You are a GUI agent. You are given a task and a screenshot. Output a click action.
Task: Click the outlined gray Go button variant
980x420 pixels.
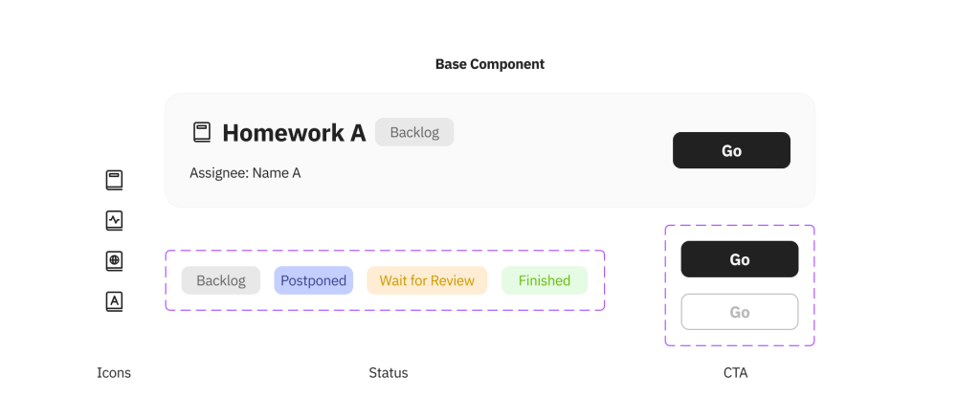[x=739, y=312]
